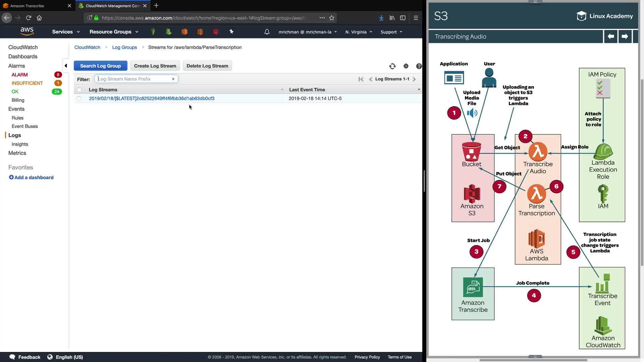Open Insights in the sidebar
This screenshot has width=644, height=362.
(20, 144)
